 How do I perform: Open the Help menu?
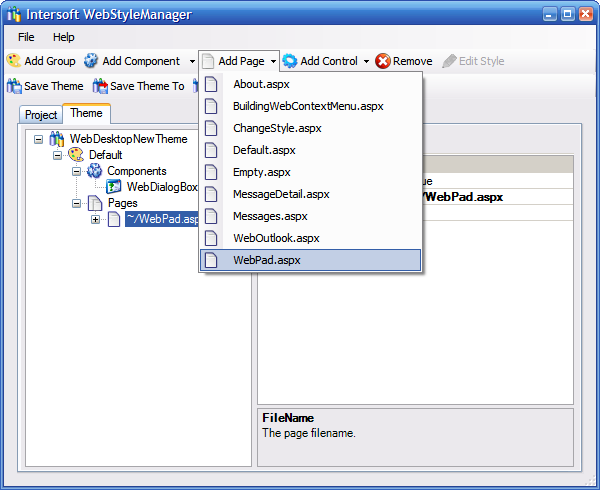(63, 37)
